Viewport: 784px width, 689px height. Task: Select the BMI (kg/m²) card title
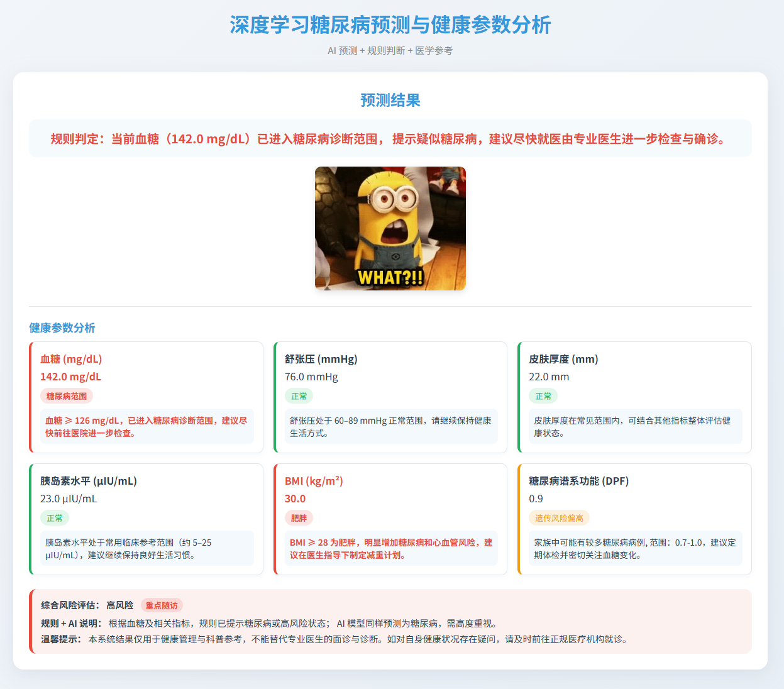tap(314, 481)
